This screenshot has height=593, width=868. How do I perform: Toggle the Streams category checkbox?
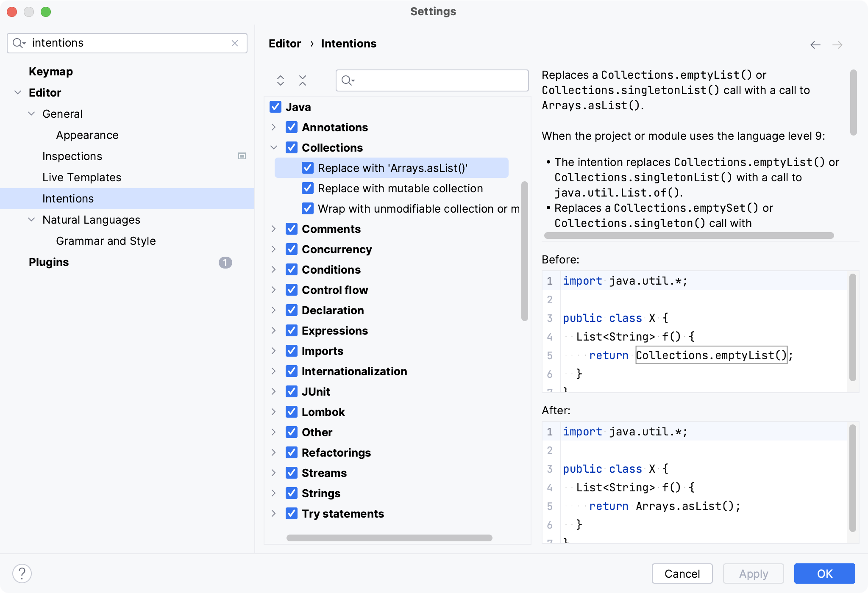(292, 473)
